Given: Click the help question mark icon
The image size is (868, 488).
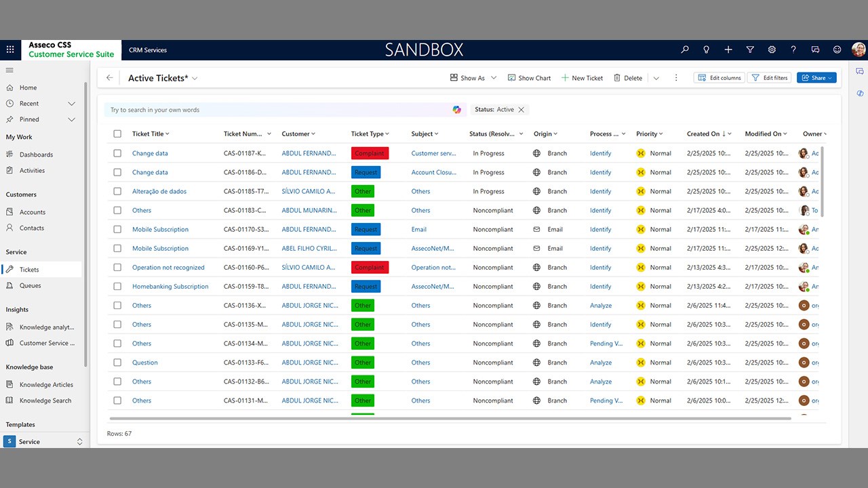Looking at the screenshot, I should [x=793, y=49].
